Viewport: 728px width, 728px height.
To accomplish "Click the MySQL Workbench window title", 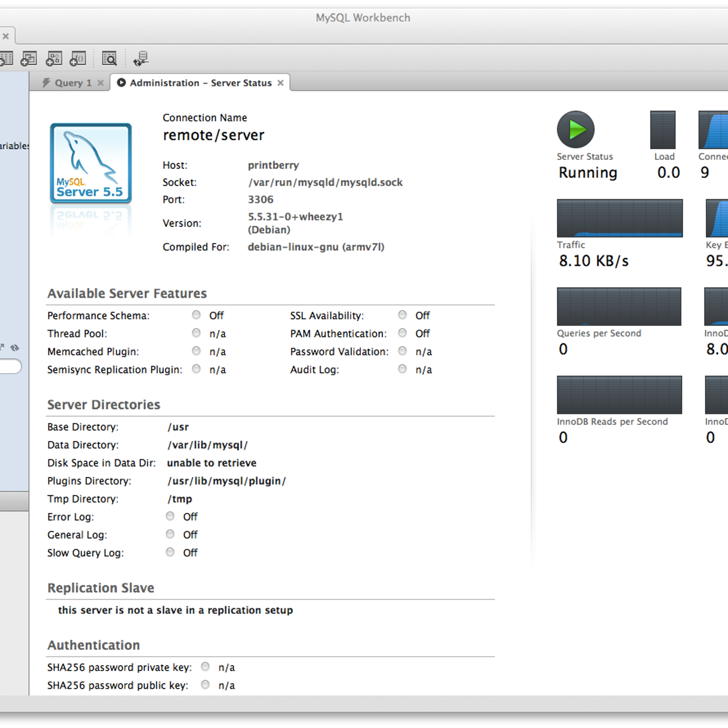I will 363,18.
